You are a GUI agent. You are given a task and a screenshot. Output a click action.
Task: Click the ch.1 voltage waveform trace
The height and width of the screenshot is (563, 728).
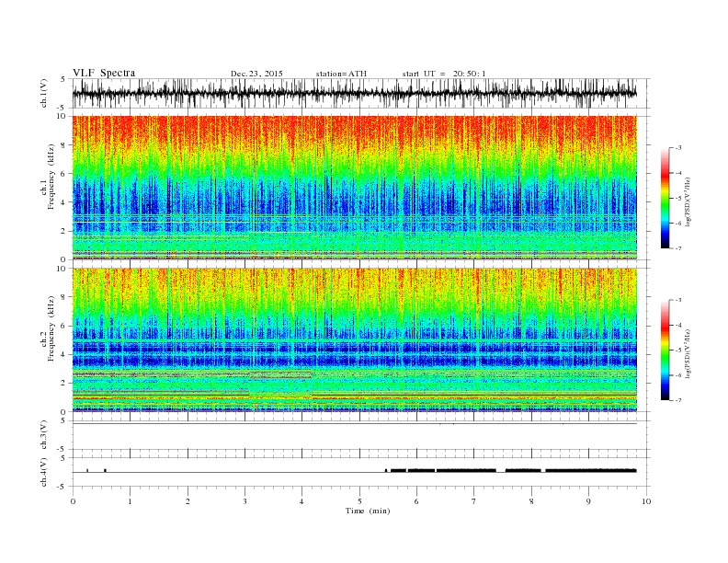point(355,93)
